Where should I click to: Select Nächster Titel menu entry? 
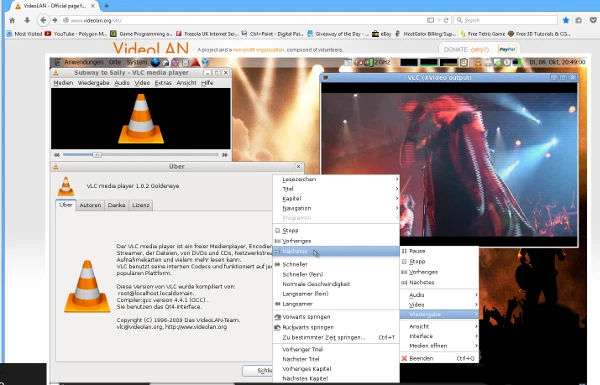[336, 359]
